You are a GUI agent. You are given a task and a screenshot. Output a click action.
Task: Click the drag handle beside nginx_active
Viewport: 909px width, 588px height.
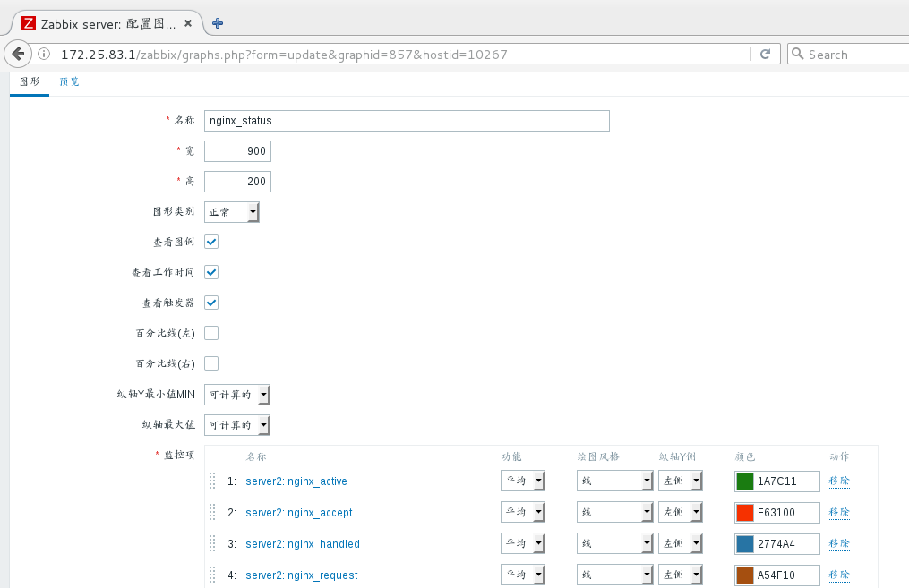pos(212,481)
